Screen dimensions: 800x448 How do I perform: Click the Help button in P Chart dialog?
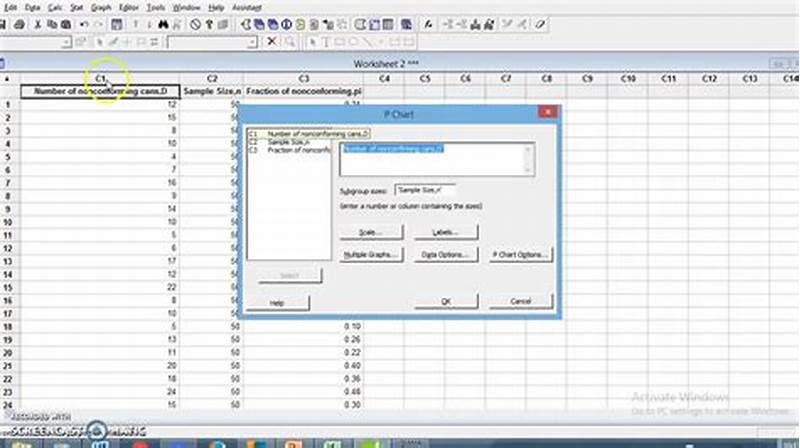277,303
